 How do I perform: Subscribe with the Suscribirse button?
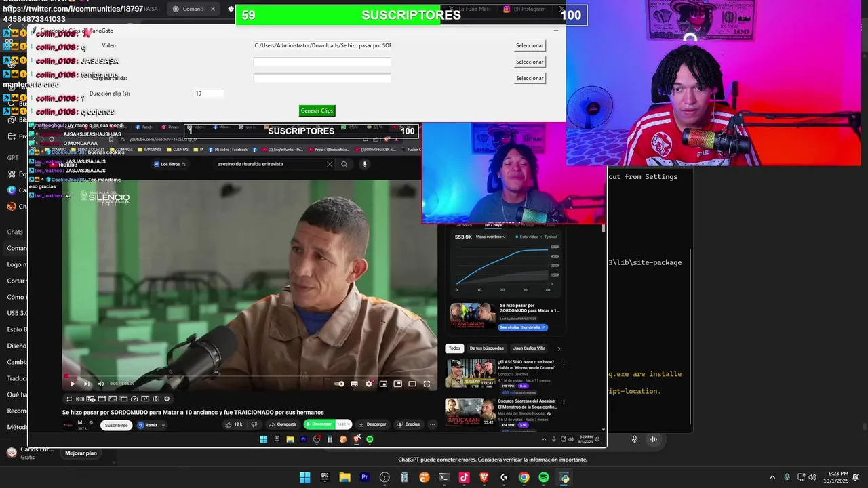point(116,426)
